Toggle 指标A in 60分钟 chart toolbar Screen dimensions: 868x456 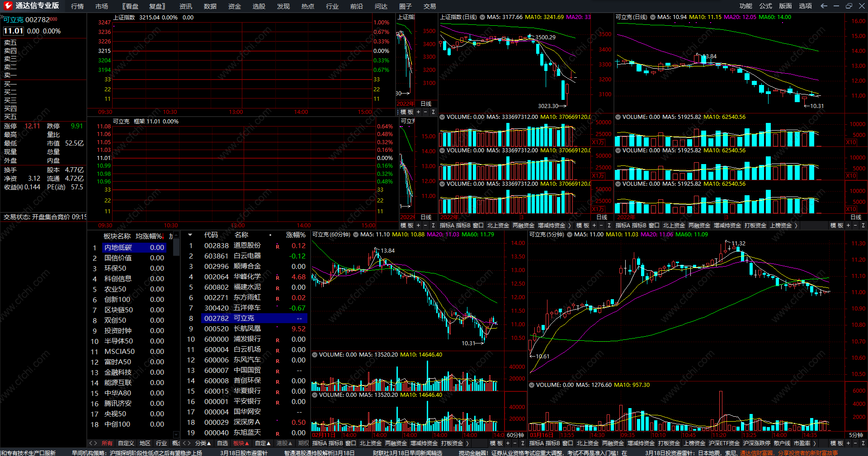pos(320,443)
